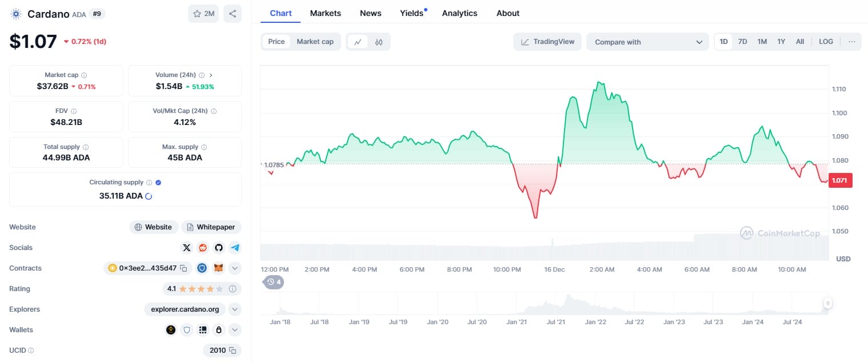
Task: Switch to candlestick chart icon
Action: coord(379,42)
